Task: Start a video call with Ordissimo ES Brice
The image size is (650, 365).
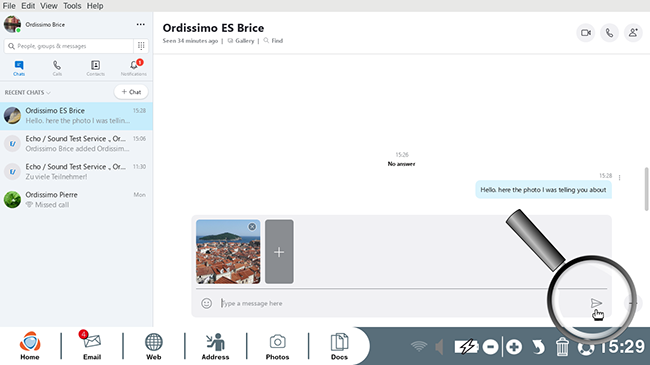Action: (586, 33)
